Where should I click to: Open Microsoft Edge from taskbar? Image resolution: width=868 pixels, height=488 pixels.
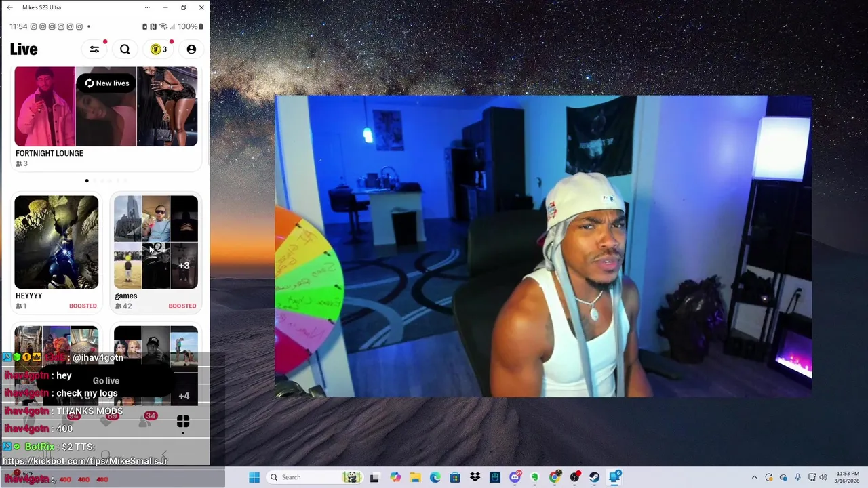coord(435,477)
